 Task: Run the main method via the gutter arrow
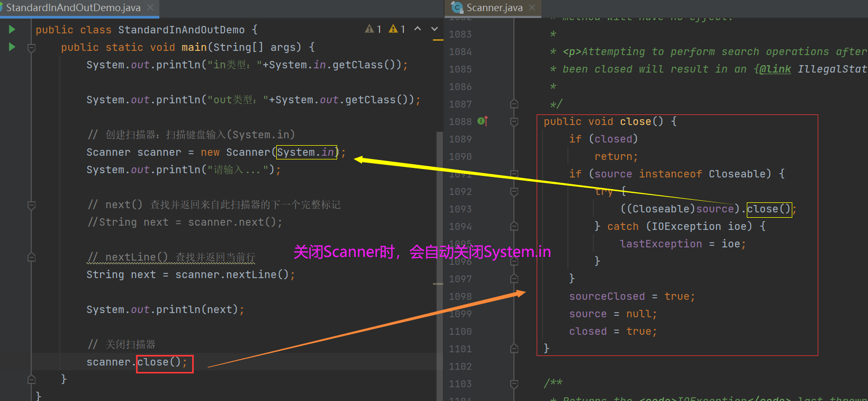tap(12, 47)
